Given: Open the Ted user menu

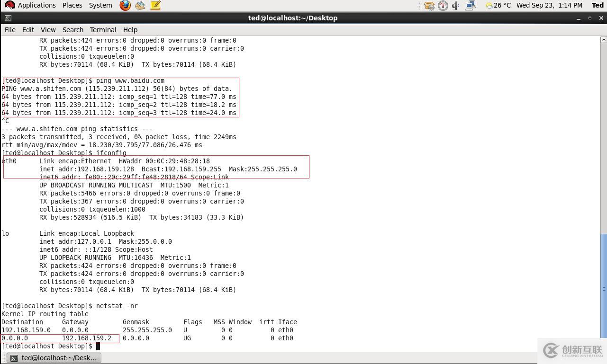Looking at the screenshot, I should (598, 5).
